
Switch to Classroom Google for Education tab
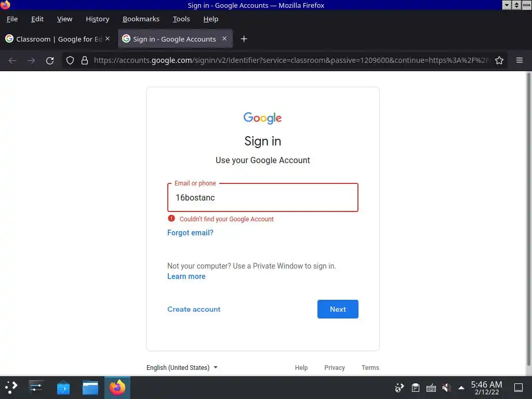58,38
